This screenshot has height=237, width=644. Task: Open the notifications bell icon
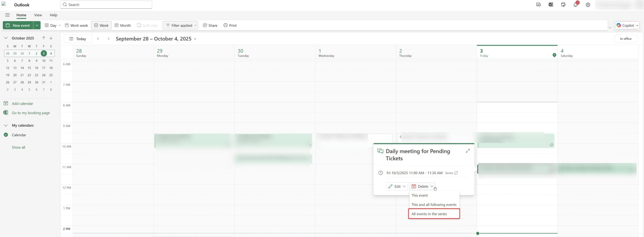pos(576,5)
